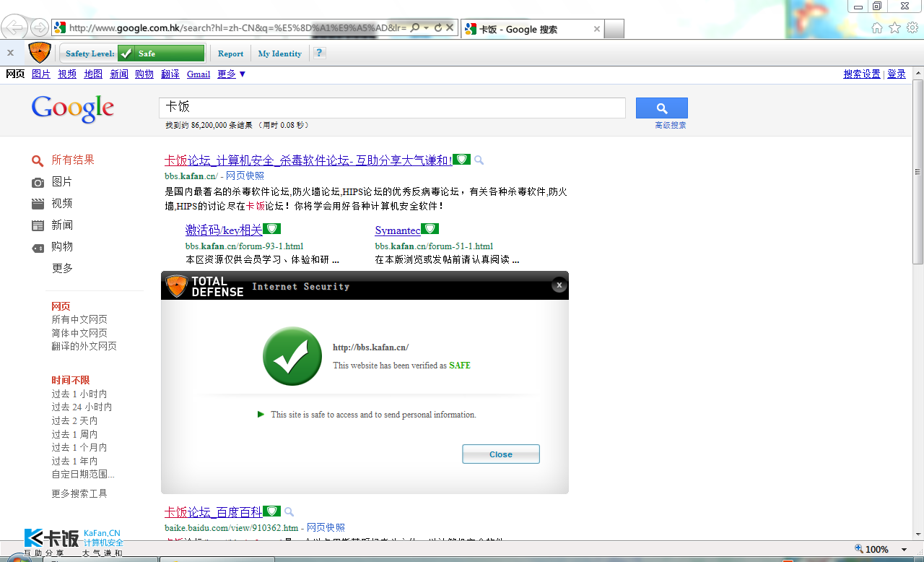This screenshot has width=924, height=562.
Task: Expand 更多搜索工具 in the left sidebar
Action: pyautogui.click(x=79, y=493)
